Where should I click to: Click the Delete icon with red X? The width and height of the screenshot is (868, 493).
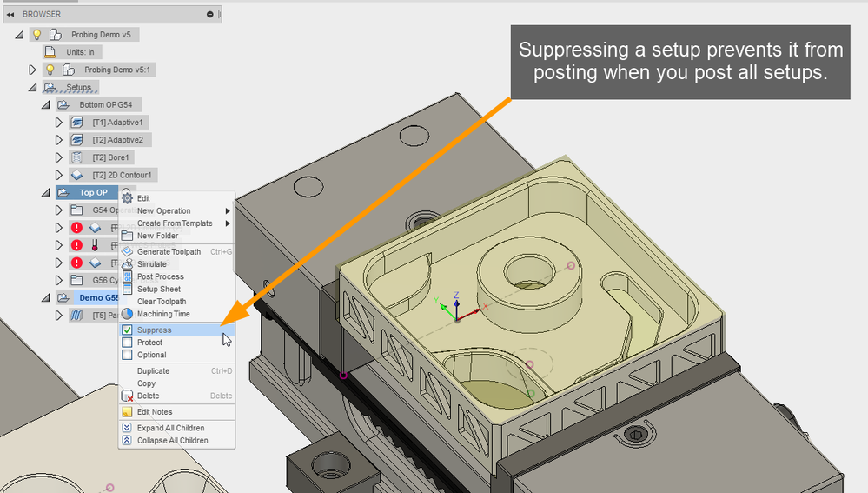pyautogui.click(x=128, y=396)
